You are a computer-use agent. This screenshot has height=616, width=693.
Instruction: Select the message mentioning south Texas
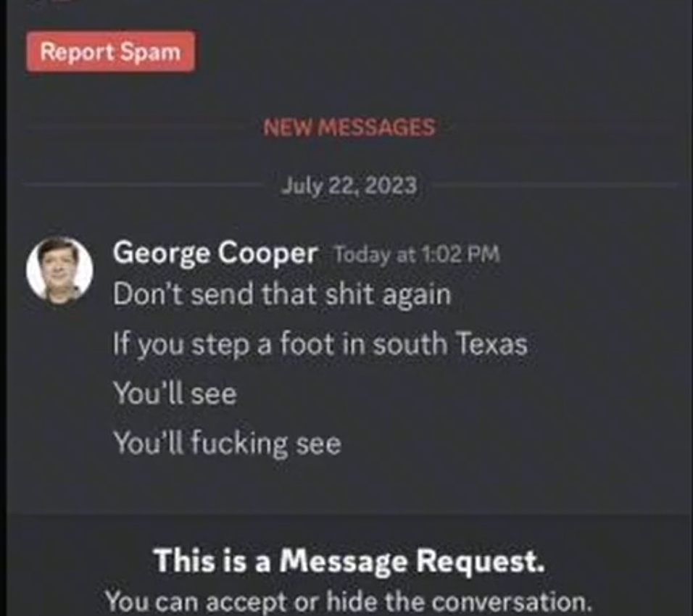320,344
